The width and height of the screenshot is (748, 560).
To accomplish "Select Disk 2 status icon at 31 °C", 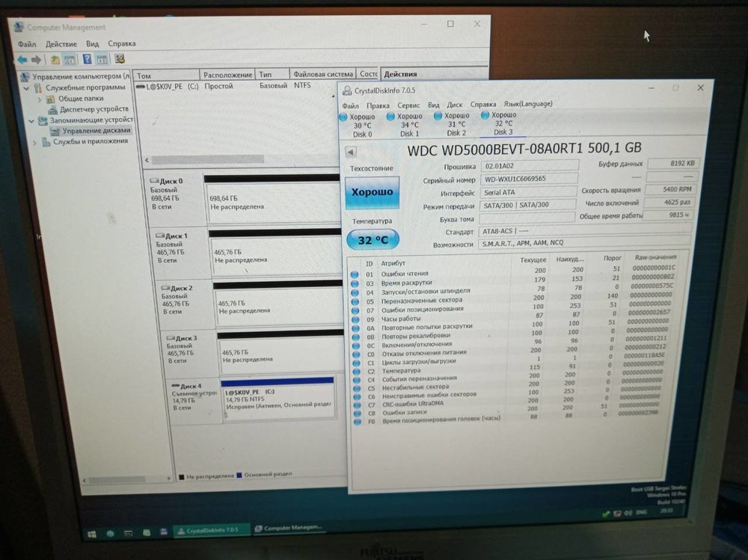I will coord(438,117).
